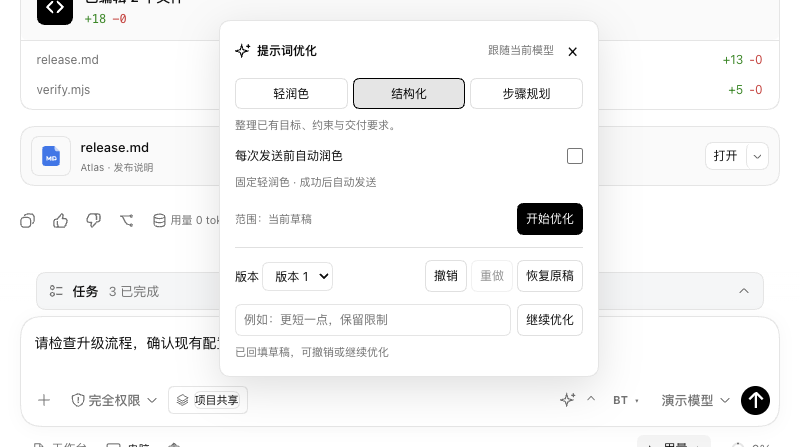Click the plus icon to add attachment
Image resolution: width=800 pixels, height=447 pixels.
[x=44, y=400]
